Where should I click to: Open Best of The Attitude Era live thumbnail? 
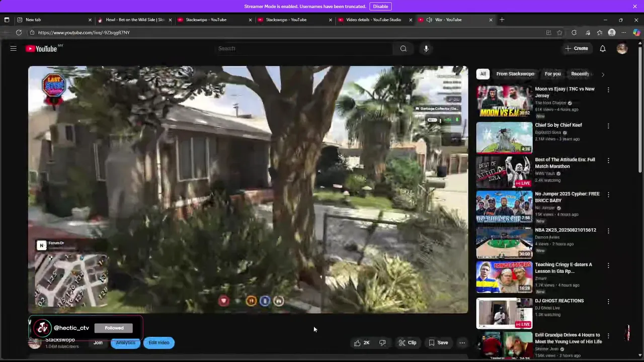pos(504,172)
